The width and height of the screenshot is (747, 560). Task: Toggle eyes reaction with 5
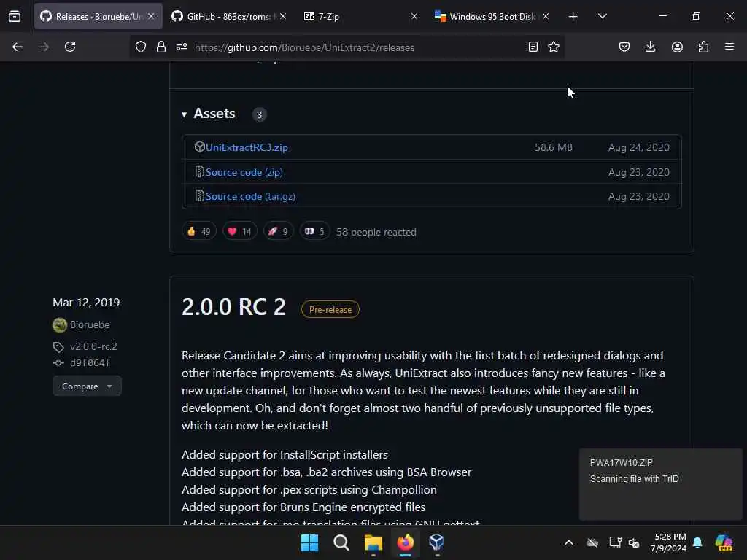tap(314, 231)
